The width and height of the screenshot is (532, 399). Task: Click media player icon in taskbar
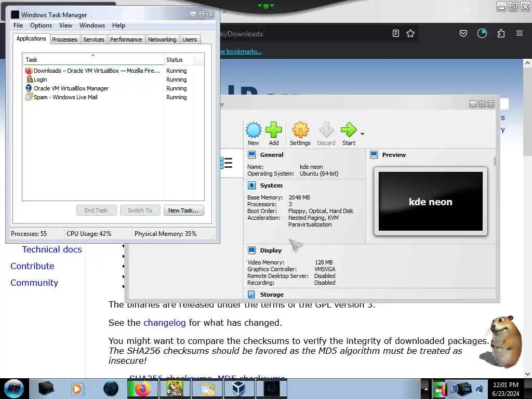pos(77,389)
